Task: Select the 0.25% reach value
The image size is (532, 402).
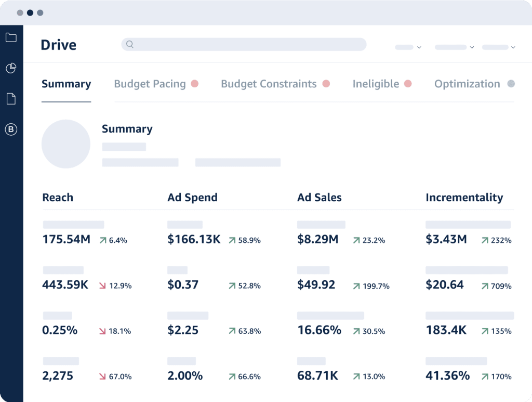Action: (60, 330)
